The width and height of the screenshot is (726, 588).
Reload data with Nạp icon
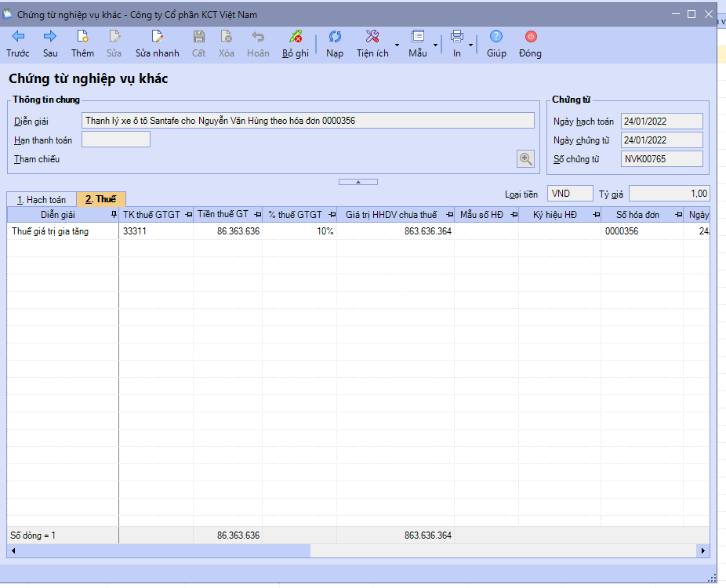pos(335,37)
